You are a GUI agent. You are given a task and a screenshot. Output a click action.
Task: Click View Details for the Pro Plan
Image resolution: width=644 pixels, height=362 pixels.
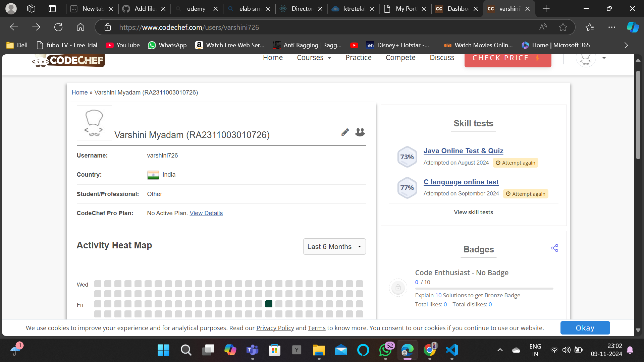(x=206, y=213)
